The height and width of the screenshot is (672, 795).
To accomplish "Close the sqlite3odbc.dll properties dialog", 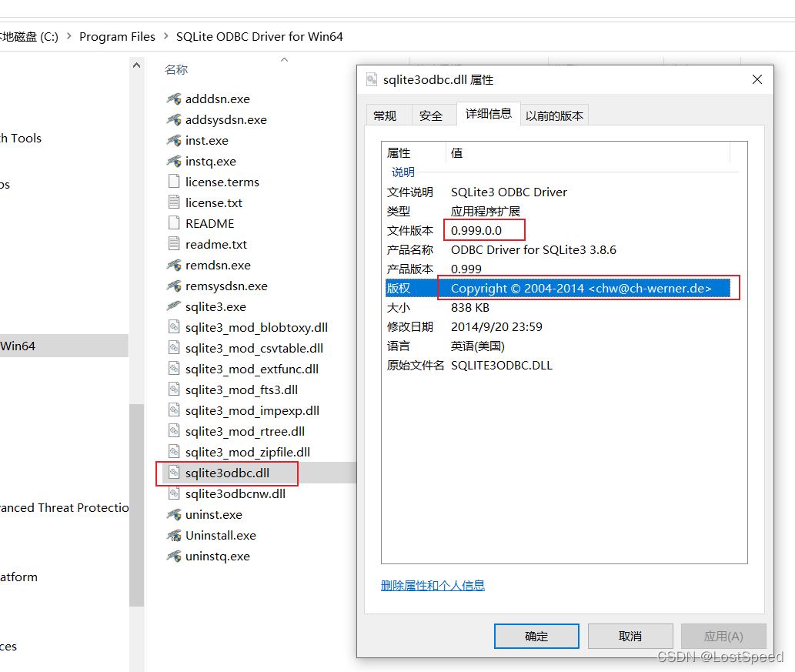I will 757,79.
